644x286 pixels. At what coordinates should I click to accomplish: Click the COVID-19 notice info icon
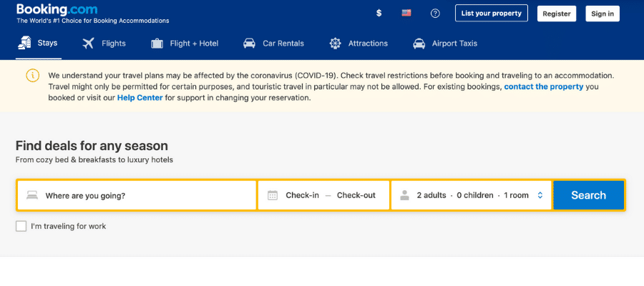(32, 76)
